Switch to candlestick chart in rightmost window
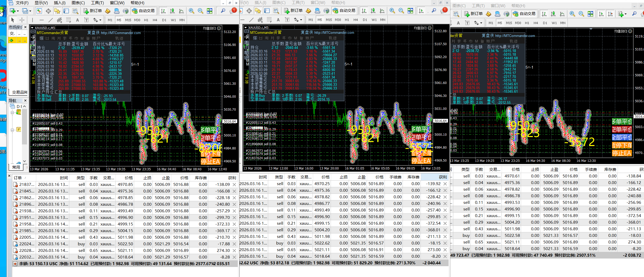644x277 pixels. pos(553,14)
